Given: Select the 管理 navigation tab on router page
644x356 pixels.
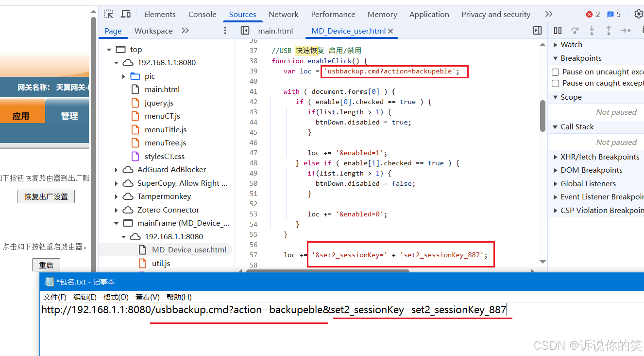Looking at the screenshot, I should 69,116.
